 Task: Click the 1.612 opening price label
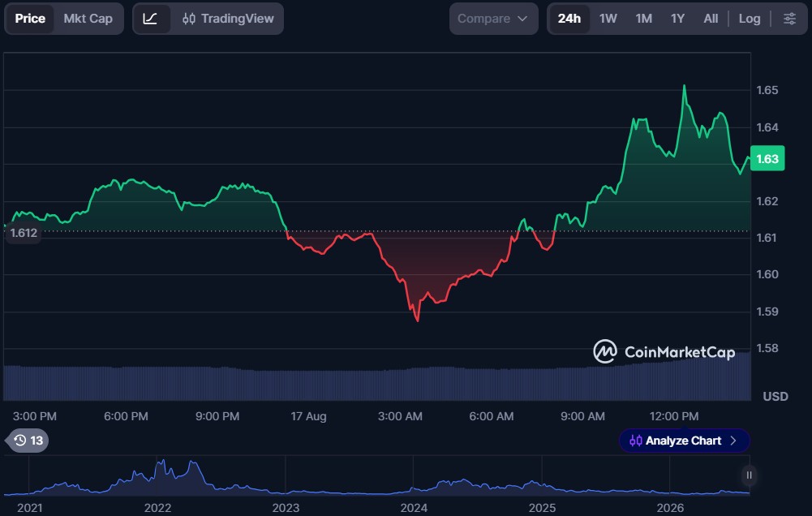point(24,233)
